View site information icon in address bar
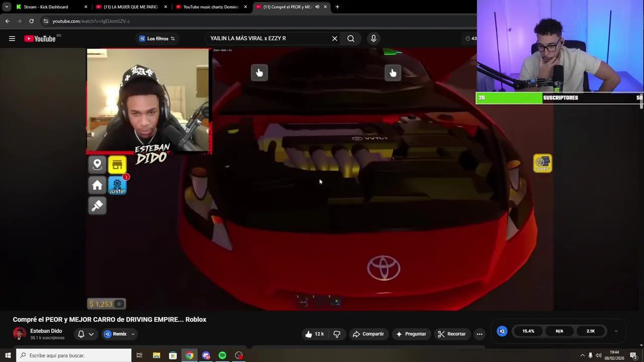Screen dimensions: 644x362 tap(46, 21)
